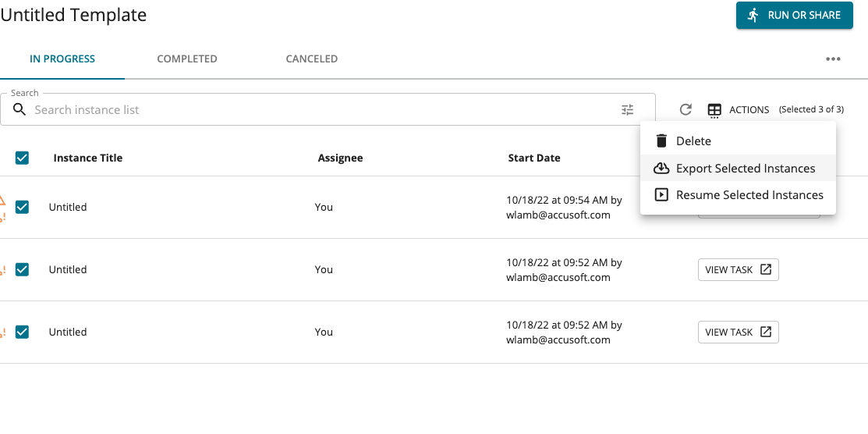Click the RUN OR SHARE button
868x434 pixels.
[795, 15]
